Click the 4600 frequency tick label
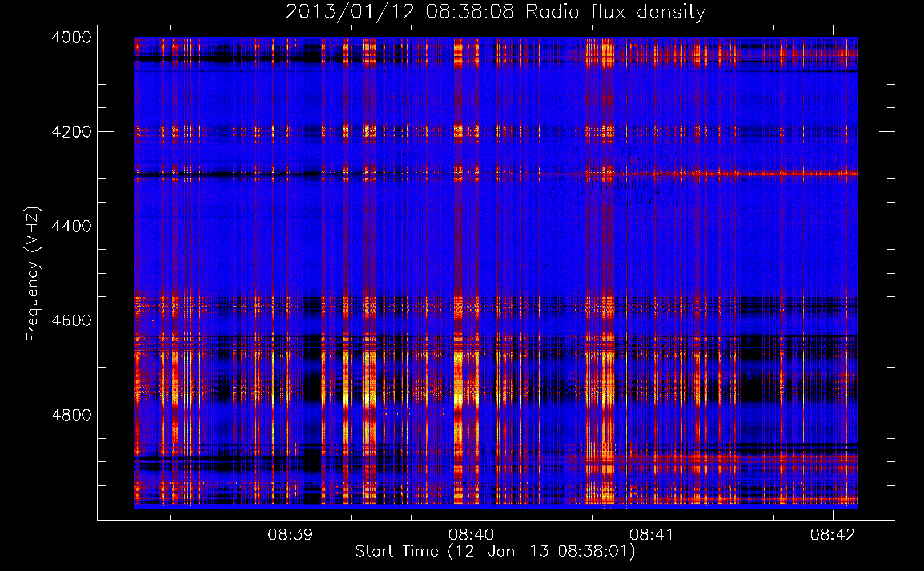The image size is (924, 571). tap(71, 320)
